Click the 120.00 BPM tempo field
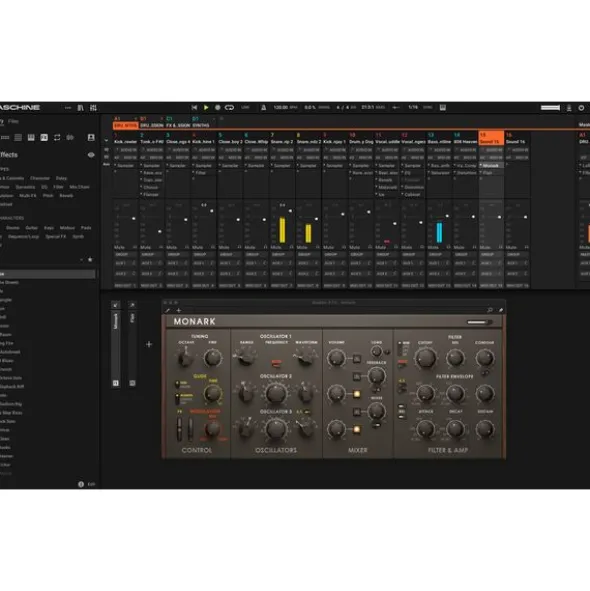Image resolution: width=590 pixels, height=591 pixels. pos(285,107)
